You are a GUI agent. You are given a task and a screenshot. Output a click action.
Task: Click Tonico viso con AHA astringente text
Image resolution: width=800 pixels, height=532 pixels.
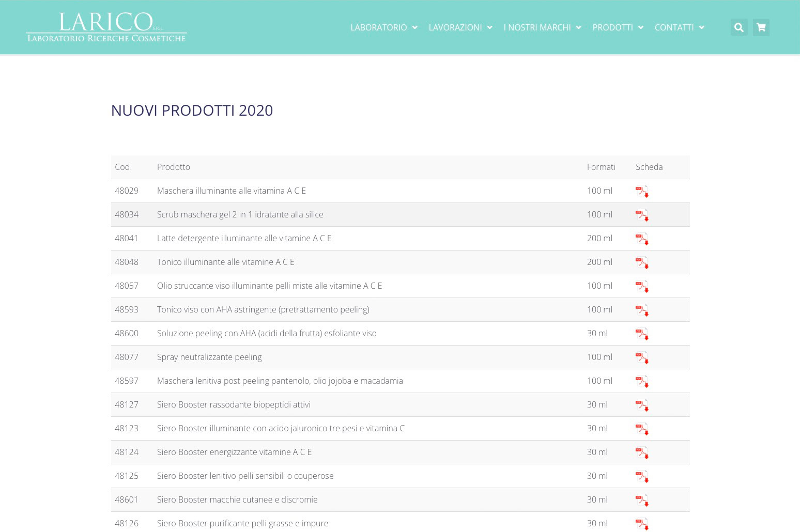point(263,309)
